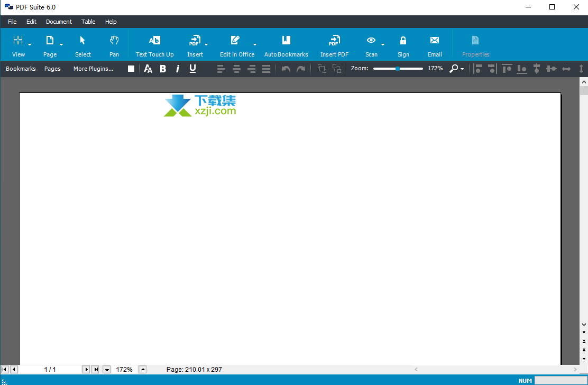Activate the Select arrow tool
The width and height of the screenshot is (588, 385).
point(83,46)
